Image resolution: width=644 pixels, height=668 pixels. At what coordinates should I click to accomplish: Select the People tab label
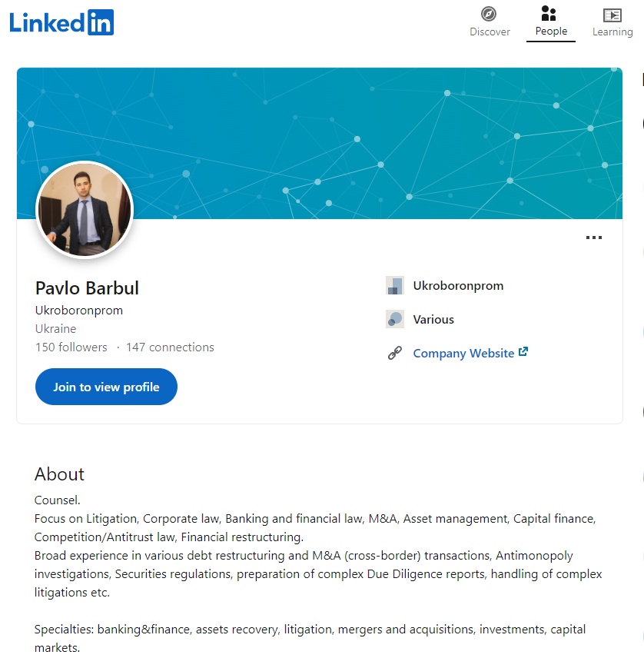point(551,32)
